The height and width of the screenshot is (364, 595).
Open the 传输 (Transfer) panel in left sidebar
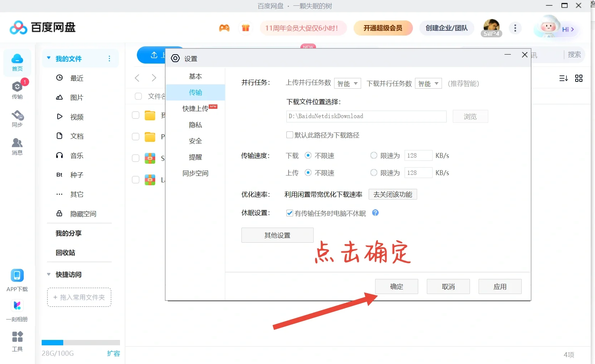pos(17,90)
